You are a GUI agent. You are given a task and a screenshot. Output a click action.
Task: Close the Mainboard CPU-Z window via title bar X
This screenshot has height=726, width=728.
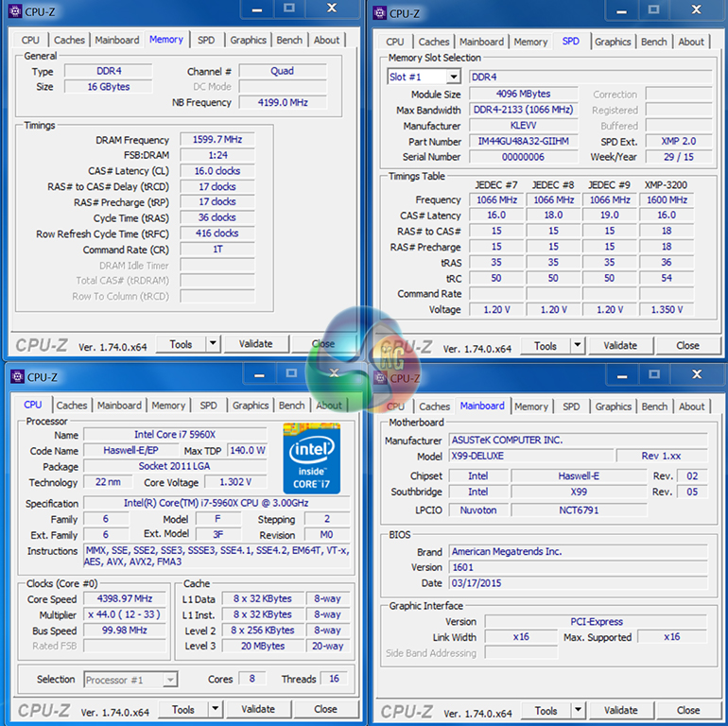697,374
